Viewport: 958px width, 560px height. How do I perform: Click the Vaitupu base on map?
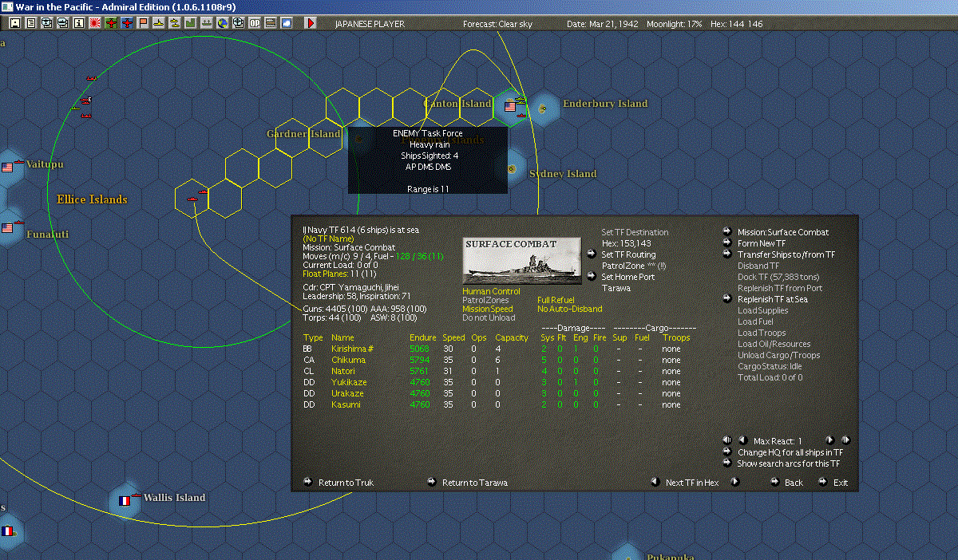9,168
